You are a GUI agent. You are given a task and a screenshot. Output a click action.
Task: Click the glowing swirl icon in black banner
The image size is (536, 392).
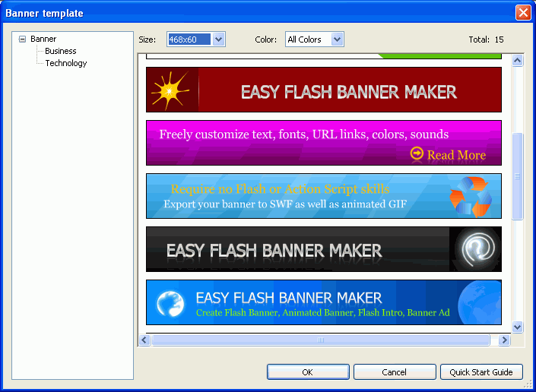[478, 249]
